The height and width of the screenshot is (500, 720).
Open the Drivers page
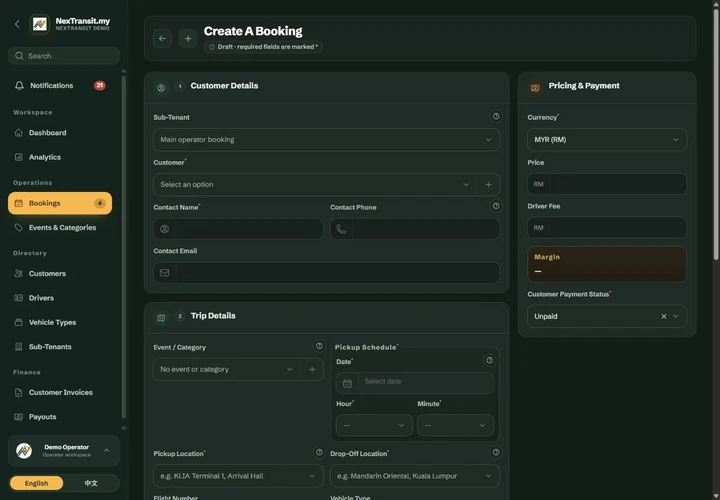60,298
